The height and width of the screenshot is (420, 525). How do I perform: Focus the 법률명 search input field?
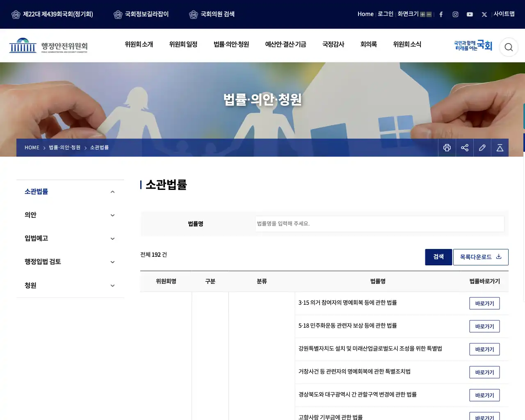click(x=379, y=224)
